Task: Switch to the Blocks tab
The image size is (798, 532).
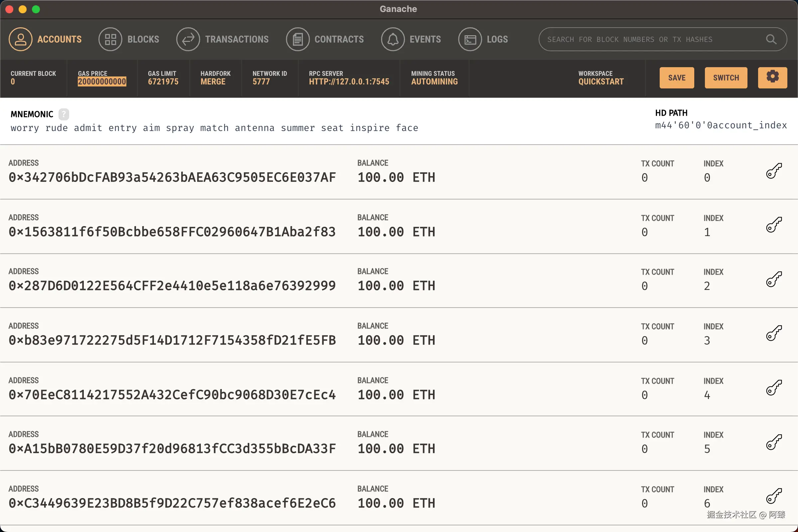Action: click(129, 39)
